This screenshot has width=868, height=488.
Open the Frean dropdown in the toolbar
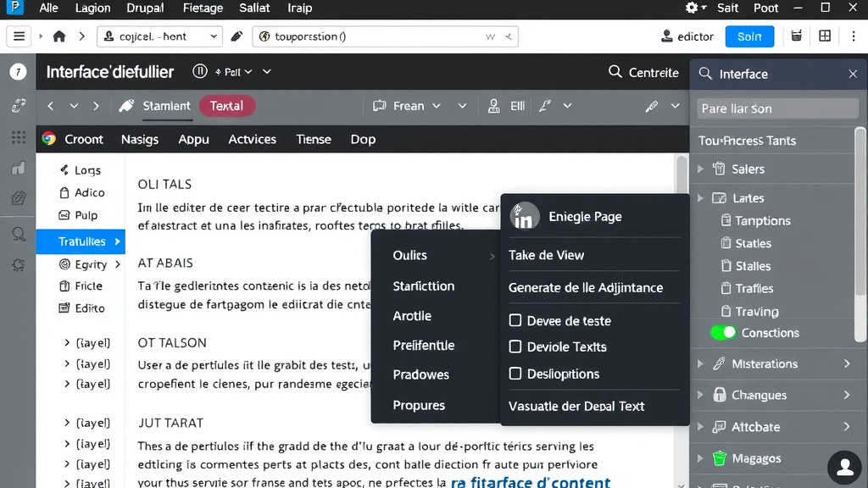(x=415, y=106)
